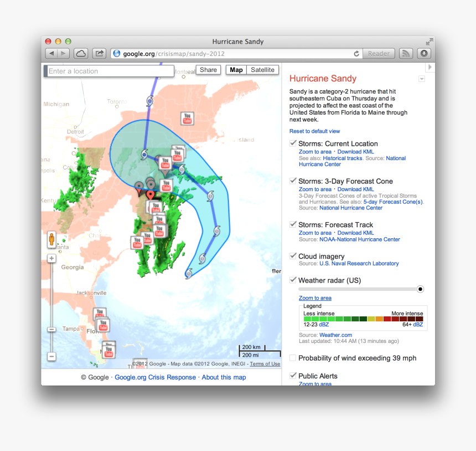
Task: Open NOAA-National Hurricane Center source link
Action: (359, 239)
